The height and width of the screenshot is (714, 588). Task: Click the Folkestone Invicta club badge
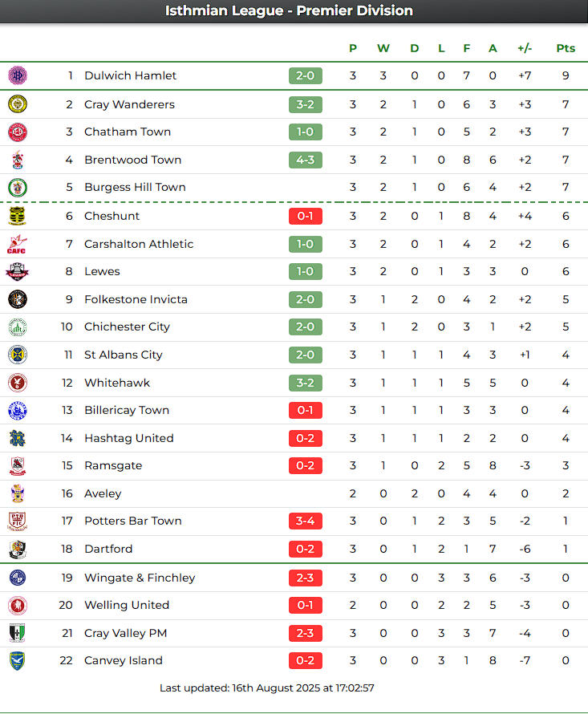point(17,299)
